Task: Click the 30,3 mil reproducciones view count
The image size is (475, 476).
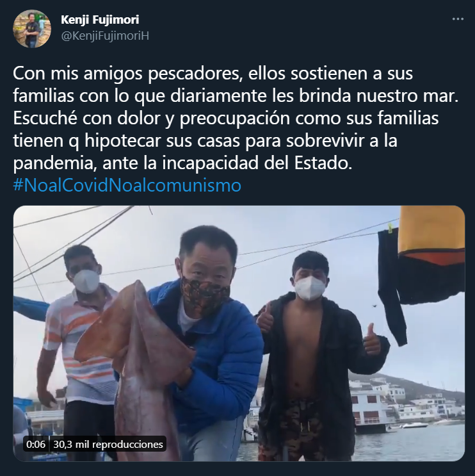Action: (x=108, y=445)
